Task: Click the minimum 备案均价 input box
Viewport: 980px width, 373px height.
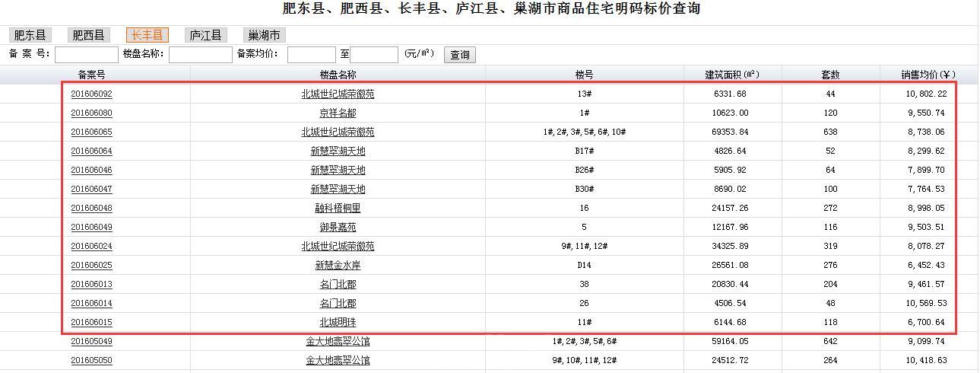Action: 311,55
